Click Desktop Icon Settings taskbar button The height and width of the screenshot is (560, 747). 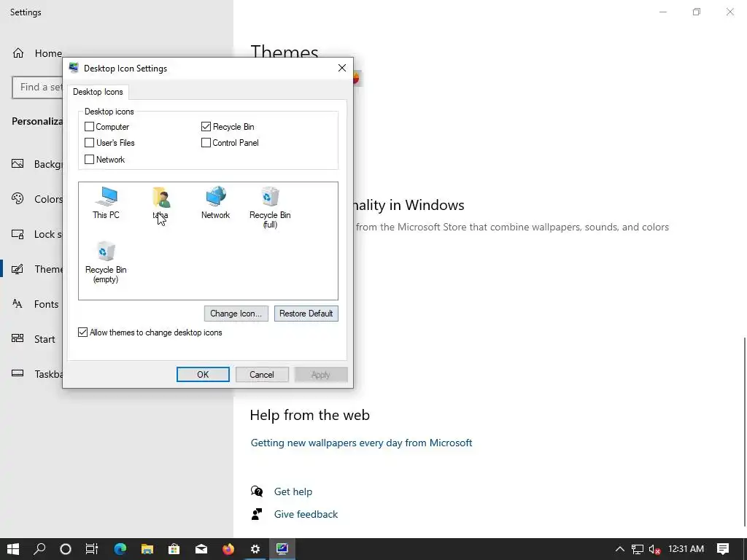tap(282, 549)
